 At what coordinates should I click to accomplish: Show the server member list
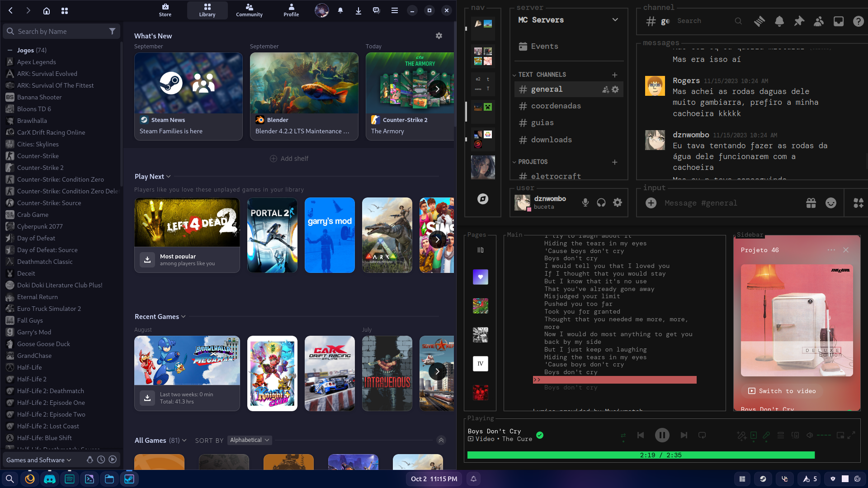point(818,21)
